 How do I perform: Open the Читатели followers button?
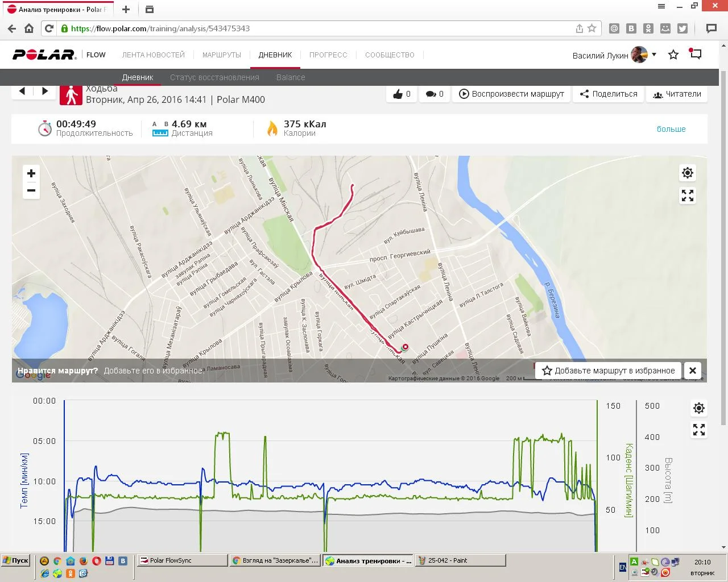[x=677, y=94]
